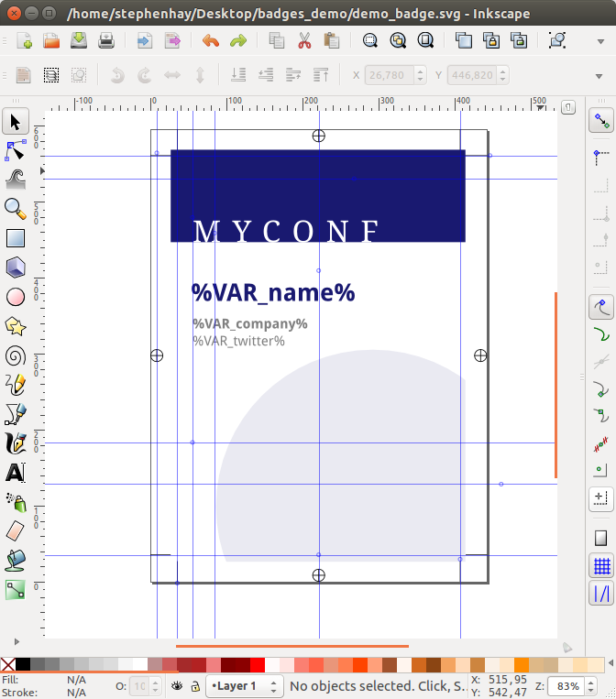Select the Pencil freehand tool
This screenshot has width=616, height=699.
click(16, 385)
